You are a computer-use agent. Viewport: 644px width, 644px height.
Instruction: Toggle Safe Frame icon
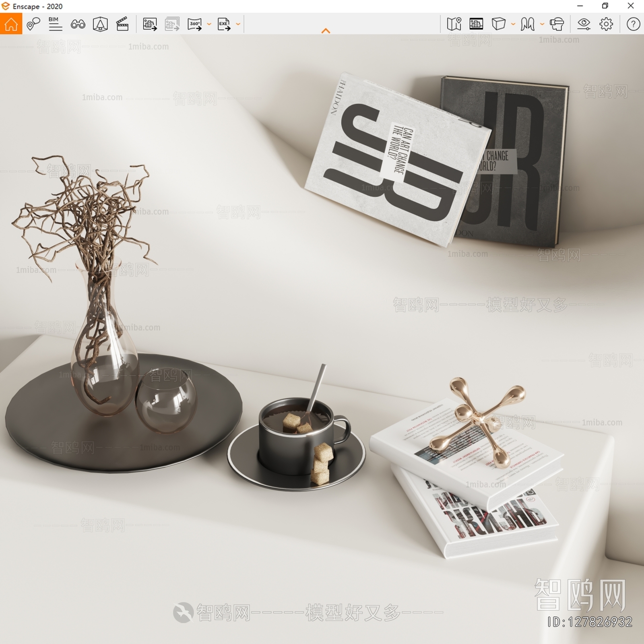[100, 24]
